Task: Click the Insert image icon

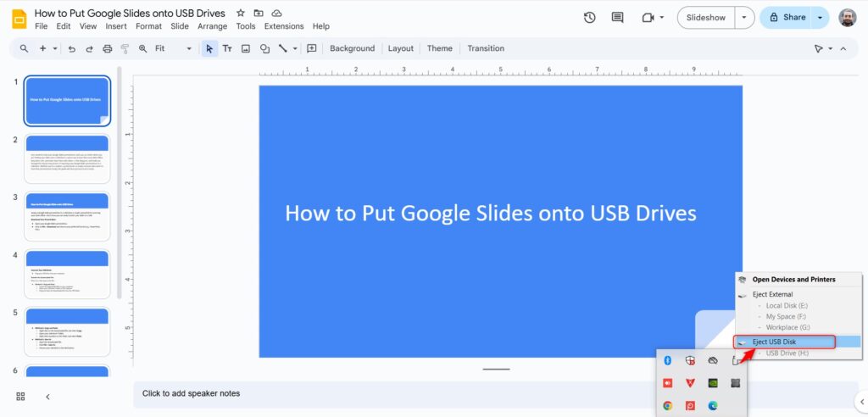Action: click(246, 48)
